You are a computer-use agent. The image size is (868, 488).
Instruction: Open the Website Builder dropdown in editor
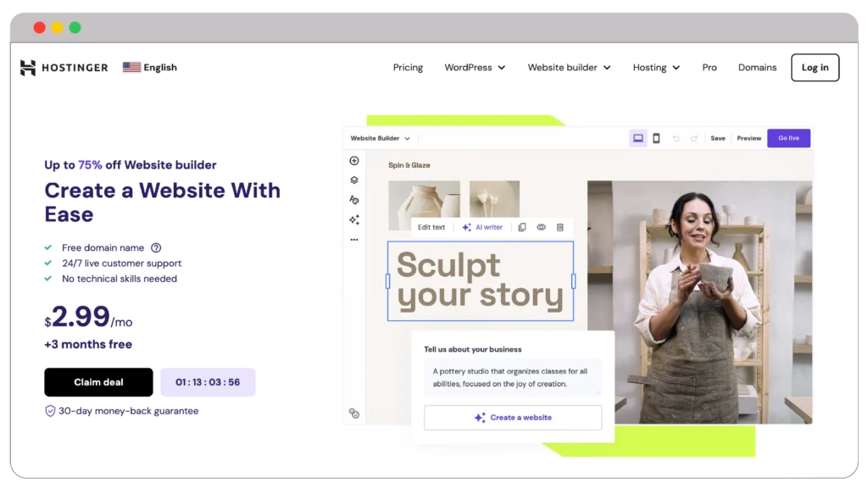(x=381, y=138)
